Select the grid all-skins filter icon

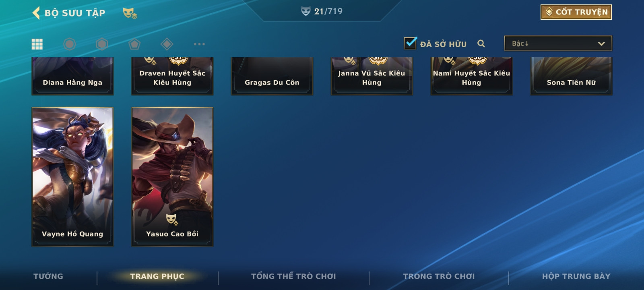pyautogui.click(x=37, y=44)
